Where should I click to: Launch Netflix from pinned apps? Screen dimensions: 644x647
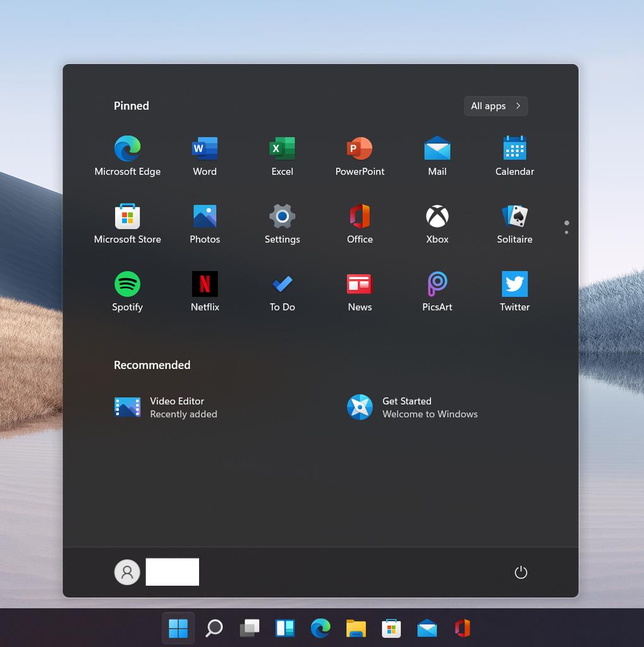tap(205, 284)
